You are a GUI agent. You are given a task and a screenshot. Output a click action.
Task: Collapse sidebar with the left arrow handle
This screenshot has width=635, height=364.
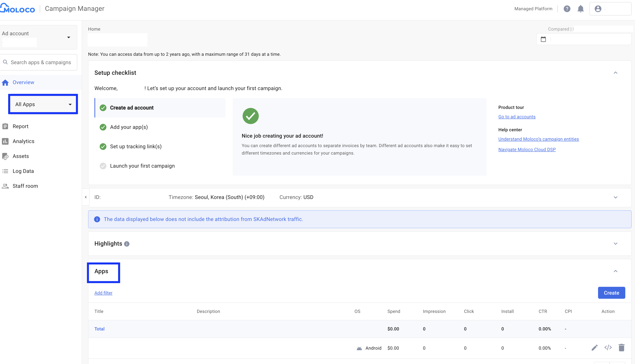click(x=85, y=197)
